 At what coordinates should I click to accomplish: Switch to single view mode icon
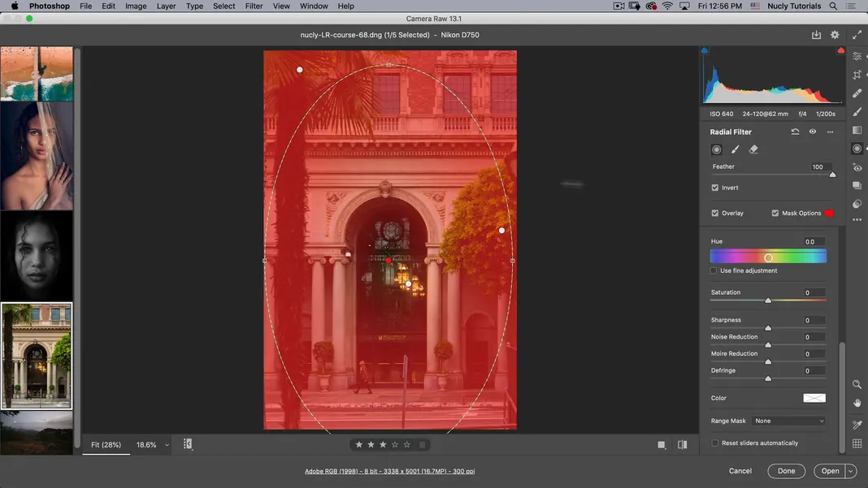click(661, 445)
